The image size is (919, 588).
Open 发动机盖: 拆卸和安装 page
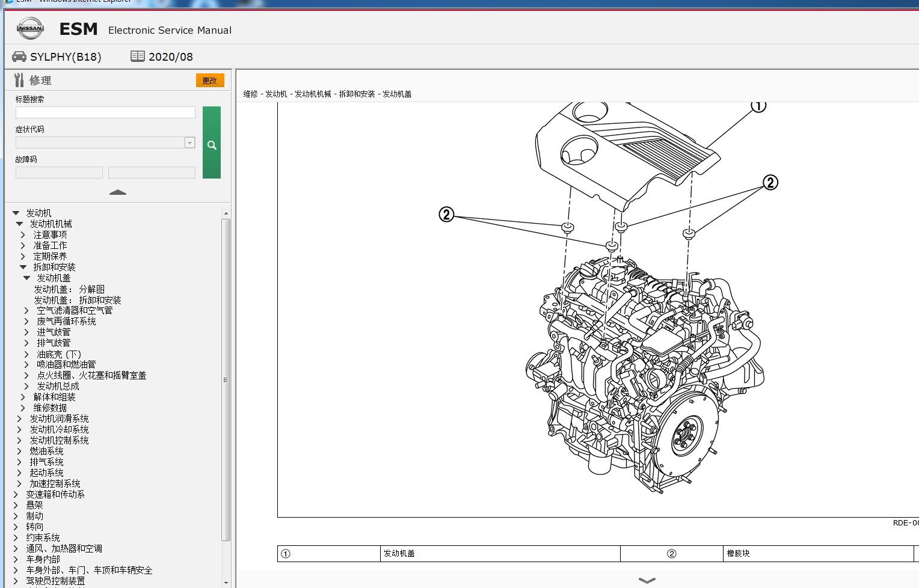coord(78,300)
